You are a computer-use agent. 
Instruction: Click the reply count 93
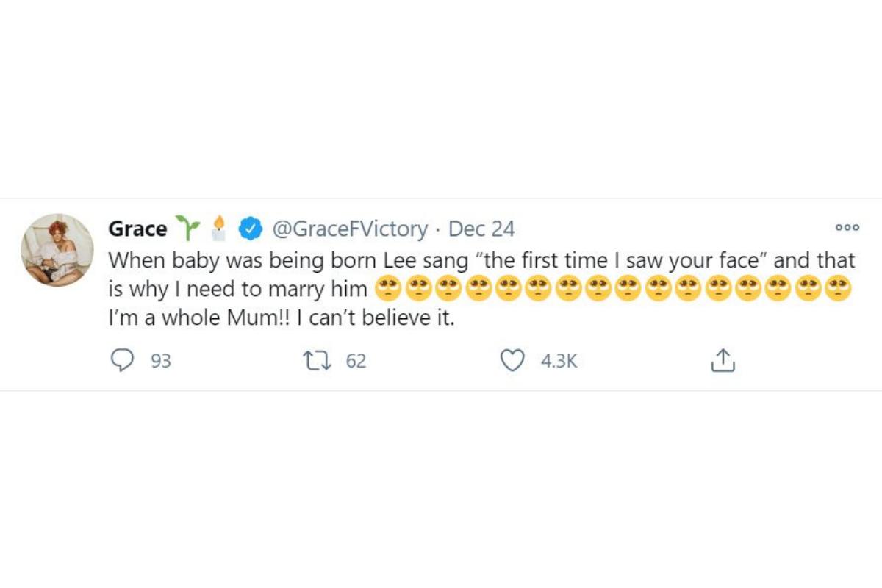(160, 361)
